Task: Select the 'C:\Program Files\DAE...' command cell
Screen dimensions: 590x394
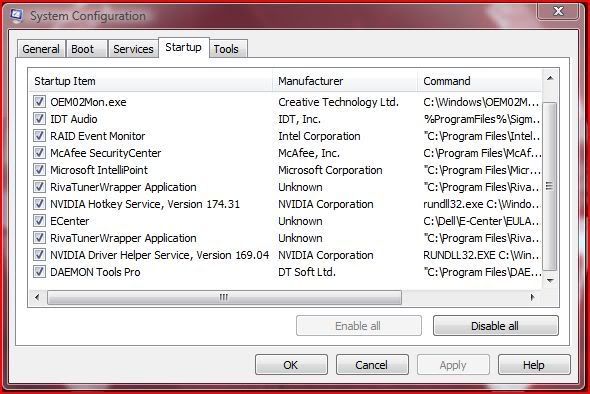Action: click(x=482, y=272)
